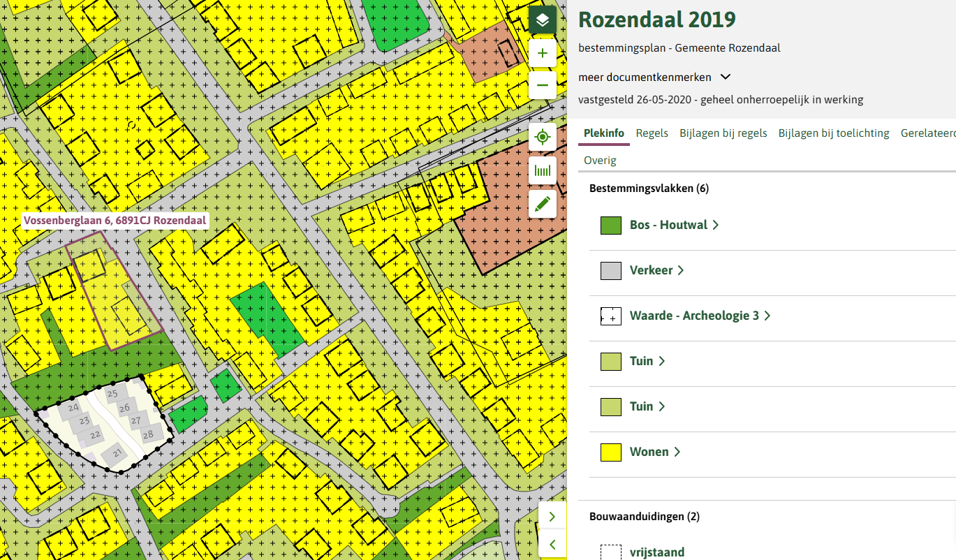Expand meer documentkenmerken
Screen dimensions: 956x560
654,77
